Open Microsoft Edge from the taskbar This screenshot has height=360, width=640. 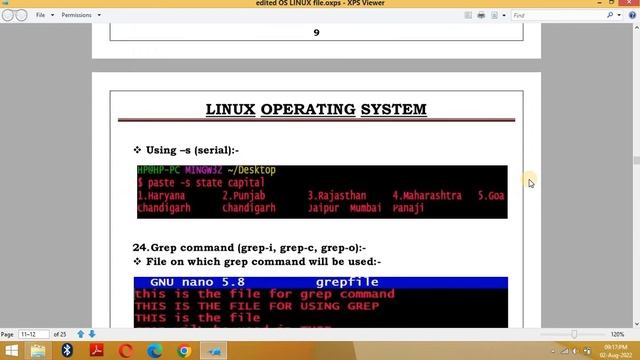[155, 351]
